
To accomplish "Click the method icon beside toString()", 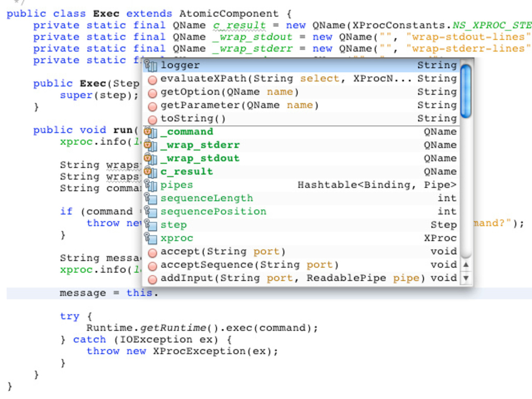I will click(x=152, y=119).
